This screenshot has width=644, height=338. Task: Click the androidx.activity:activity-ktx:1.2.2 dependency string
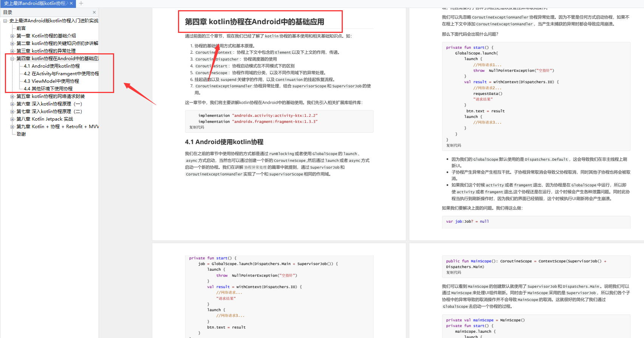(x=275, y=116)
